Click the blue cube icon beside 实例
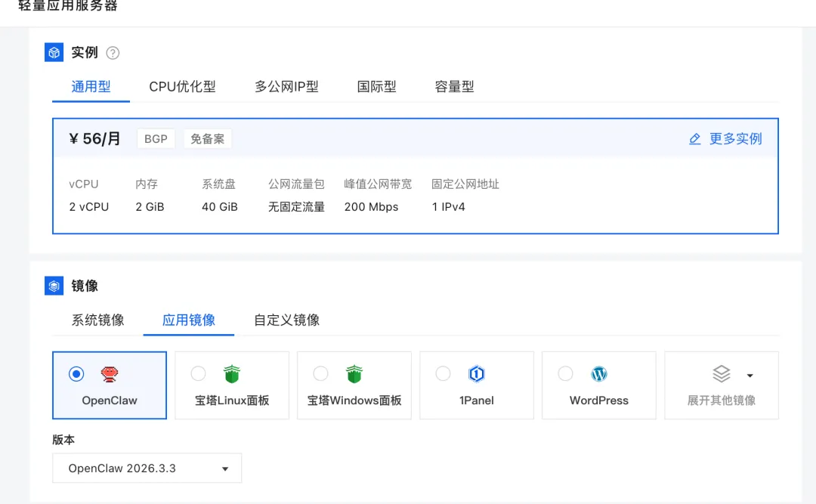This screenshot has width=816, height=504. pyautogui.click(x=54, y=52)
